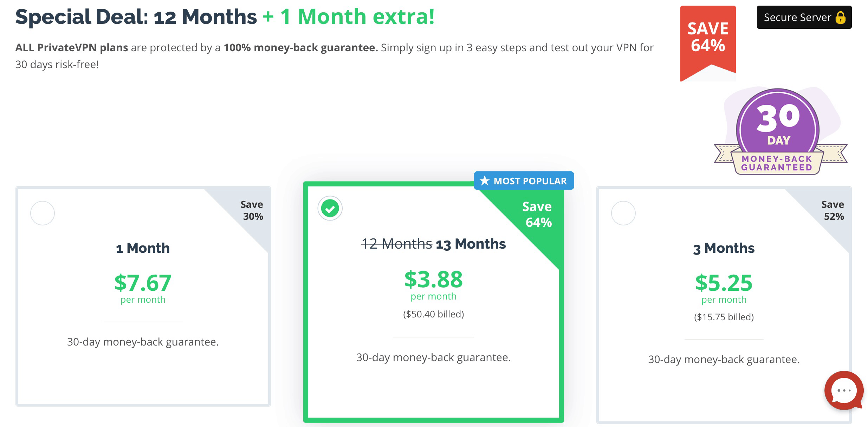Image resolution: width=868 pixels, height=427 pixels.
Task: Open the live chat bubble
Action: tap(843, 390)
